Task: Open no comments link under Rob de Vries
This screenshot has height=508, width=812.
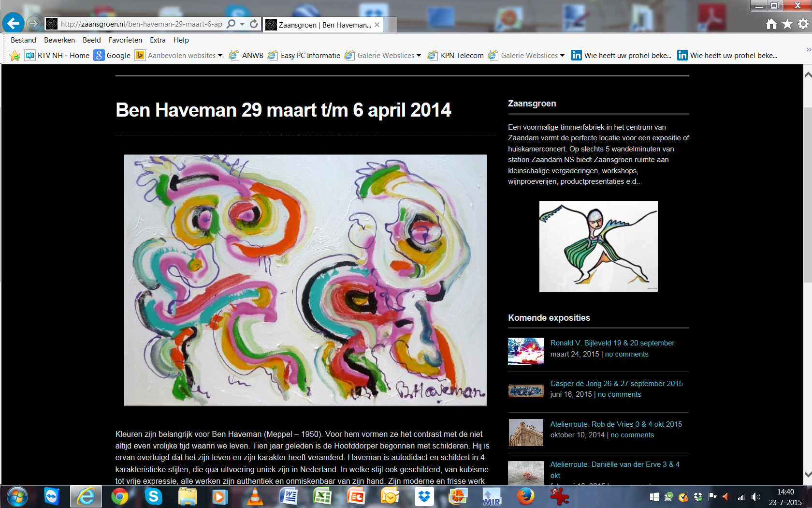Action: pyautogui.click(x=632, y=435)
